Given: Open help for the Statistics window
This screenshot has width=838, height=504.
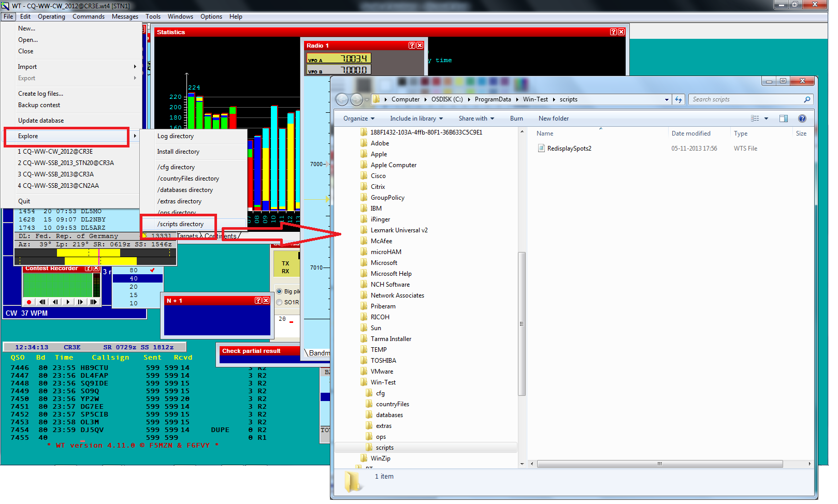Looking at the screenshot, I should (613, 32).
